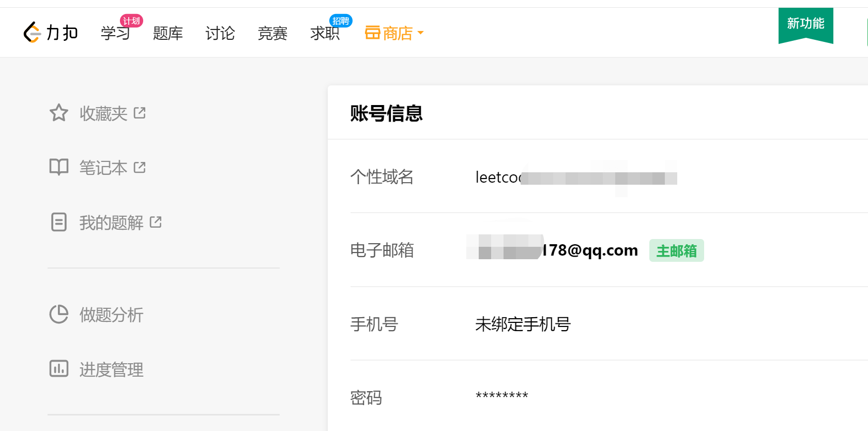The height and width of the screenshot is (431, 868).
Task: Open the 求职 section with 招聘 badge
Action: (x=324, y=33)
